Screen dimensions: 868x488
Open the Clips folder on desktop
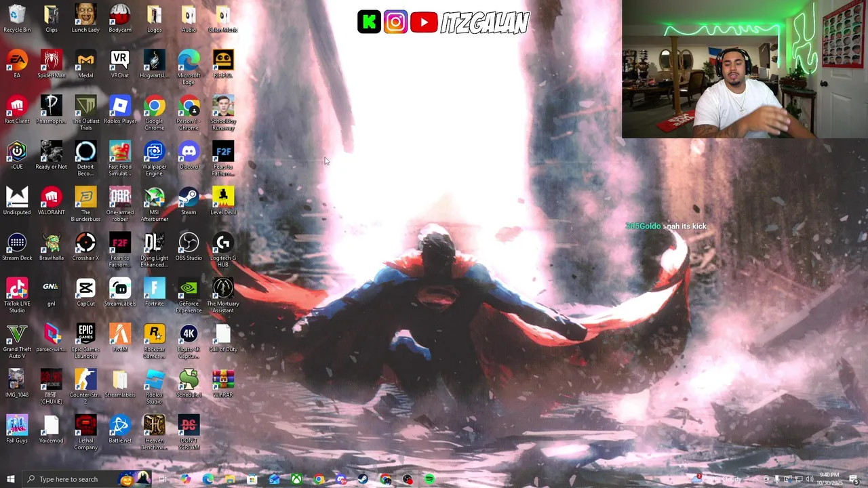[x=51, y=19]
